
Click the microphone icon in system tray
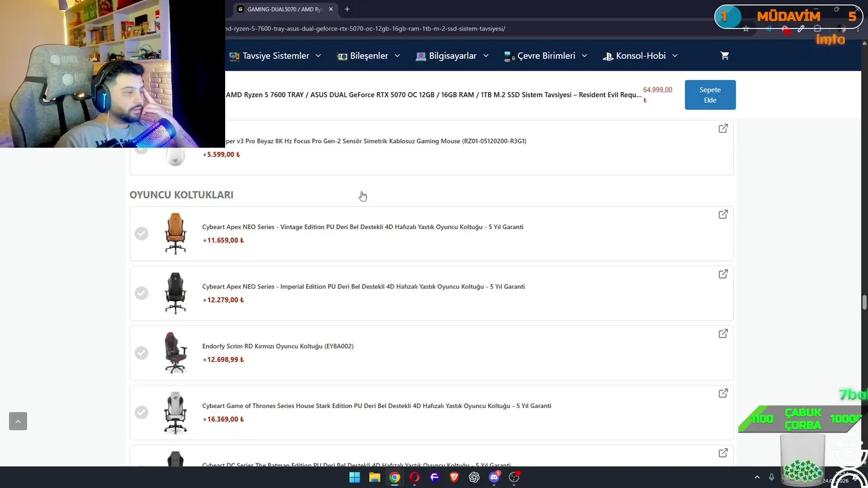[x=771, y=477]
